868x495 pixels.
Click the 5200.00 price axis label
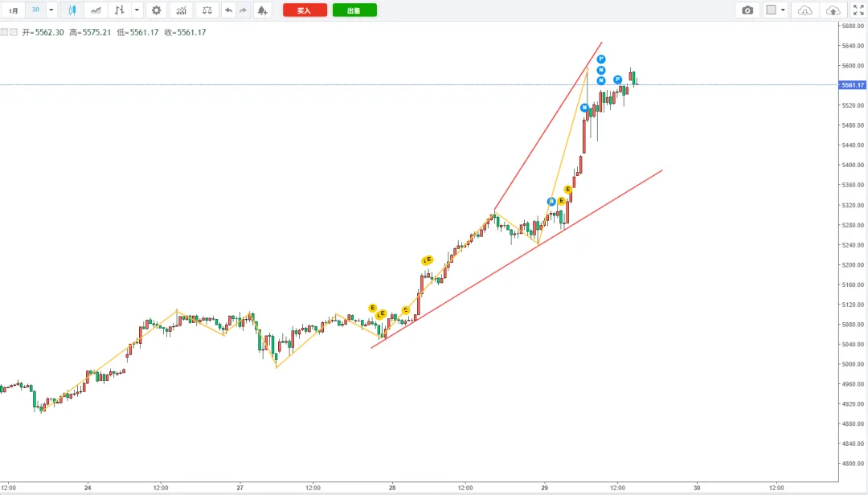point(853,264)
